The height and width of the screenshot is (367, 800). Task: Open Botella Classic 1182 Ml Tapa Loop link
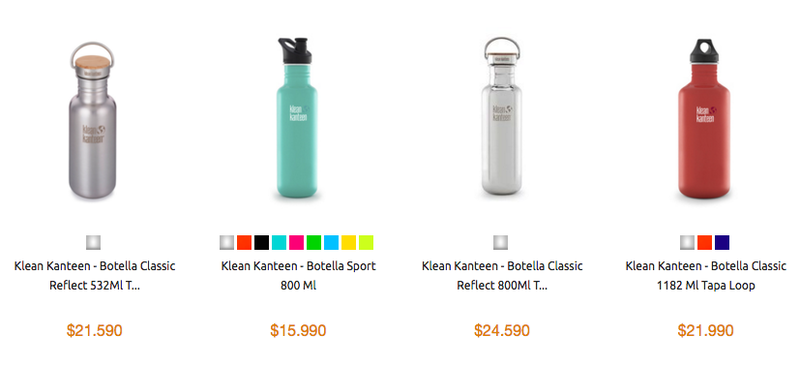[706, 276]
